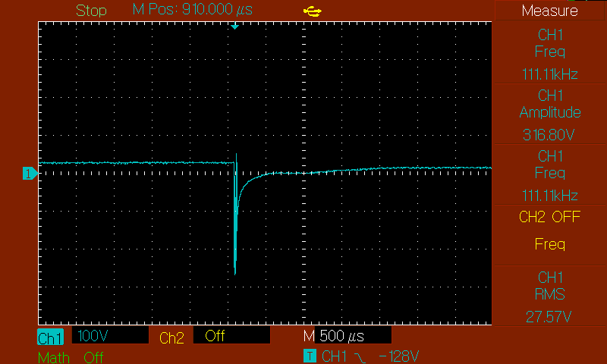Viewport: 607px width, 364px height.
Task: Toggle the Math Off setting
Action: point(71,357)
